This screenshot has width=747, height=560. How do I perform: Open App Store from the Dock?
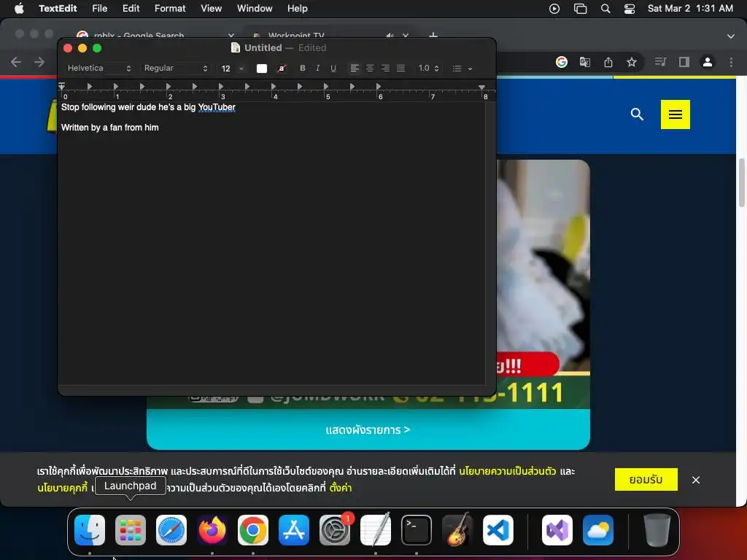294,530
